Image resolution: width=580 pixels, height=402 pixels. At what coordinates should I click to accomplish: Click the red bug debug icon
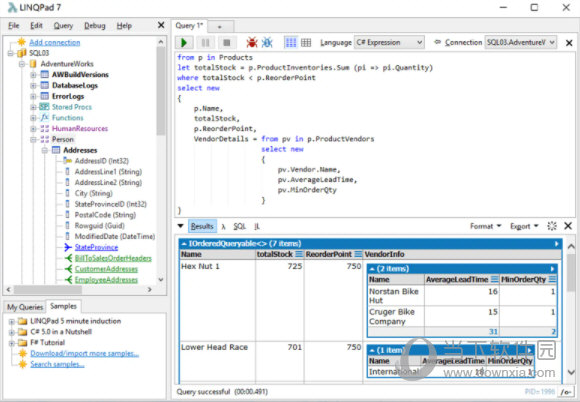[252, 43]
